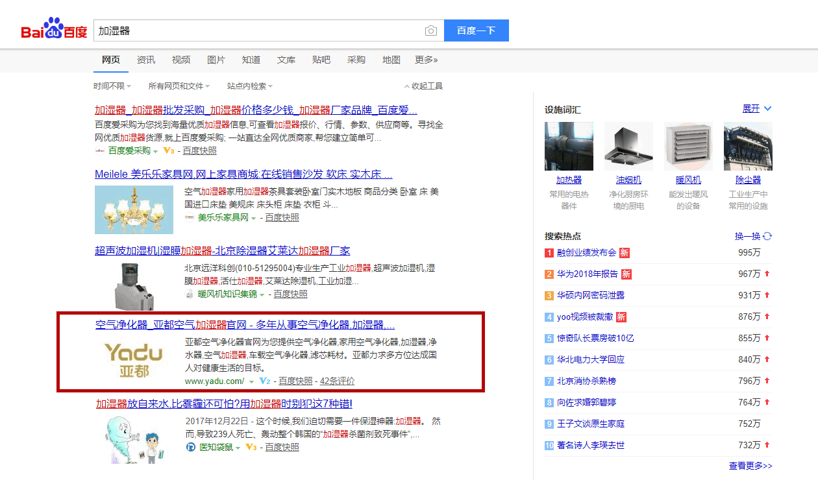Select the 网页 tab
Image resolution: width=818 pixels, height=504 pixels.
pyautogui.click(x=111, y=60)
